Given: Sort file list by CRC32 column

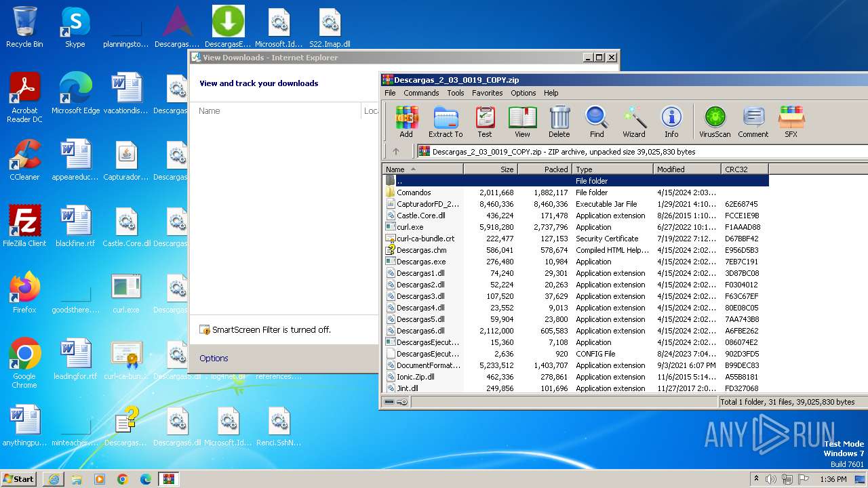Looking at the screenshot, I should pos(745,169).
